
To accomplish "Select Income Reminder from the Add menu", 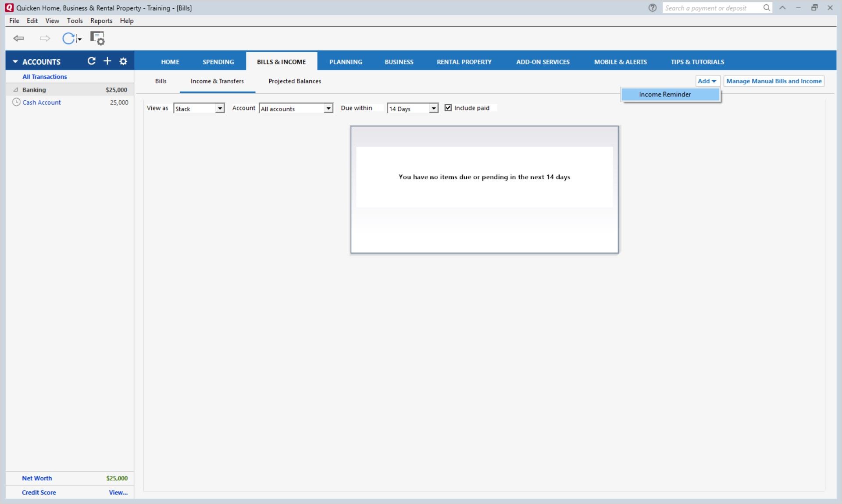I will (664, 95).
